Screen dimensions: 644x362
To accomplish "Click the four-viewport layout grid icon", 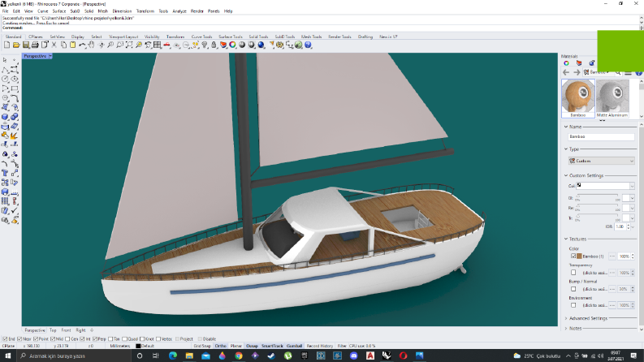I will [x=158, y=45].
